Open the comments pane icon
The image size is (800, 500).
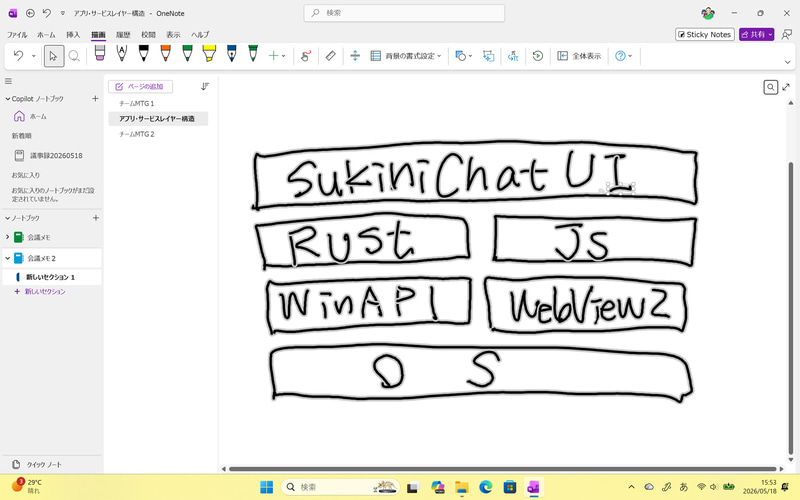tap(786, 34)
